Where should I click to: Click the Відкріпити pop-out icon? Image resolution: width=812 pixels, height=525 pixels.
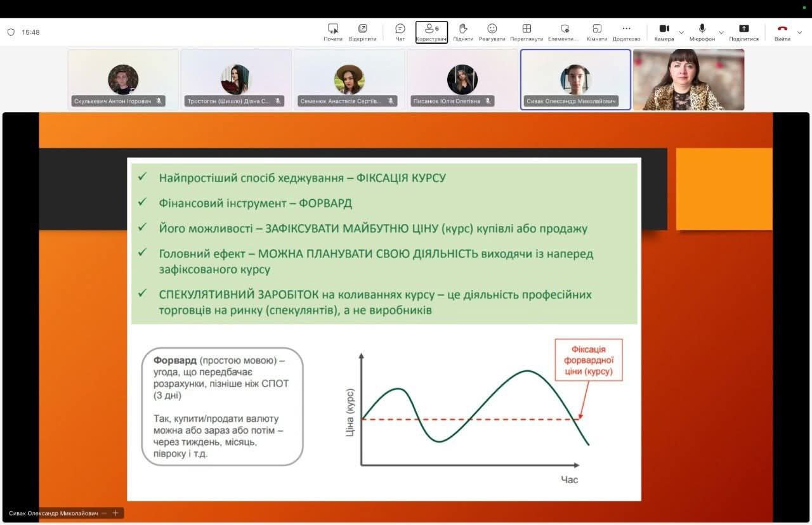click(x=362, y=32)
